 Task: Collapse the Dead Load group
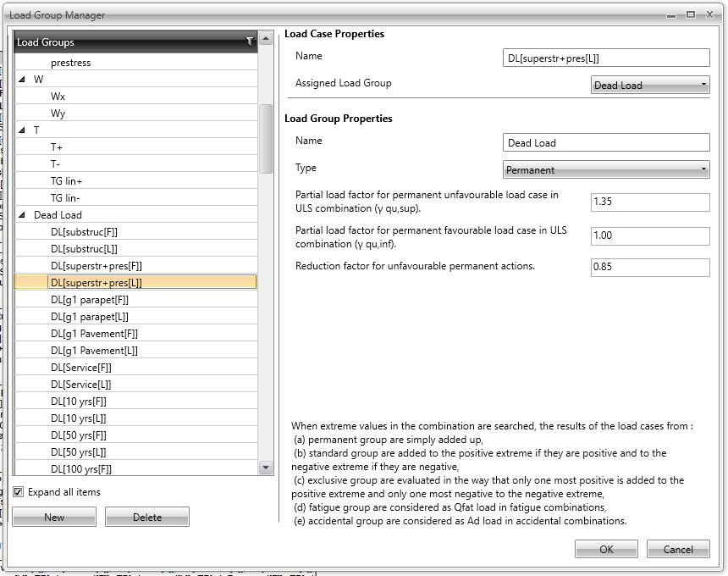[x=21, y=214]
